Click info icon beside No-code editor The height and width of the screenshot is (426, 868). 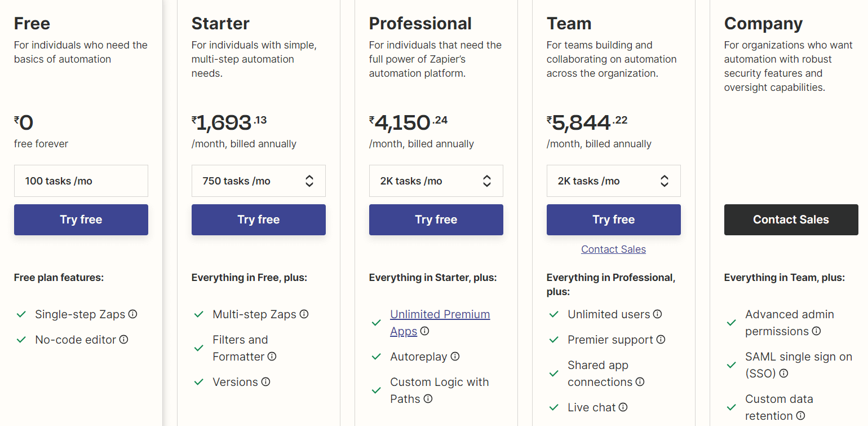pyautogui.click(x=123, y=340)
